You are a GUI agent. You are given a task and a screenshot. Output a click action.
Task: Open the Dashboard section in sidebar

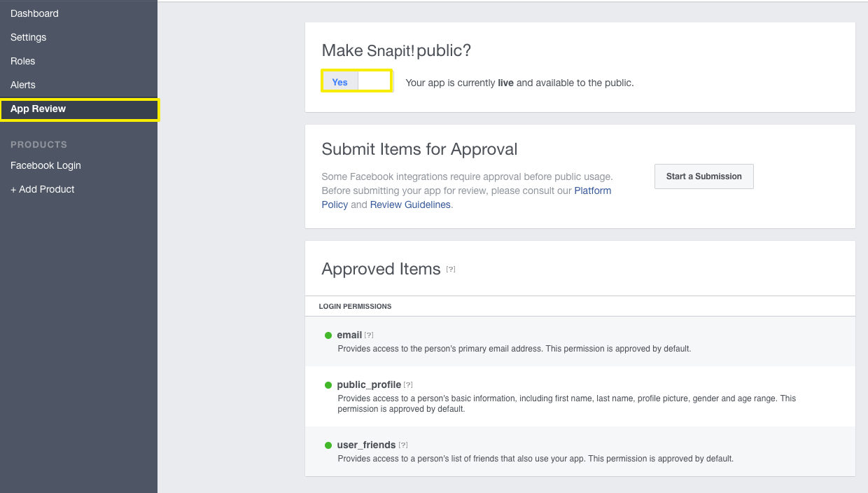(34, 13)
